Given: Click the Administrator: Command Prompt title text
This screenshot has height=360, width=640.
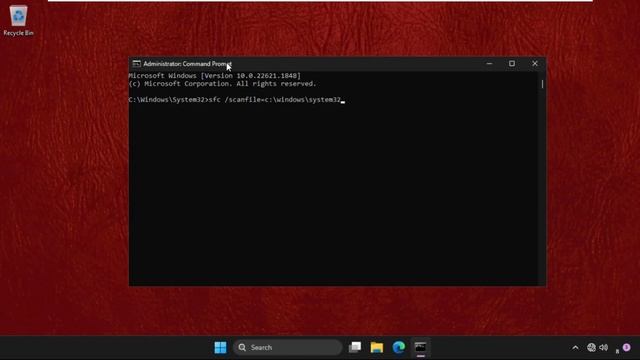Looking at the screenshot, I should (187, 64).
